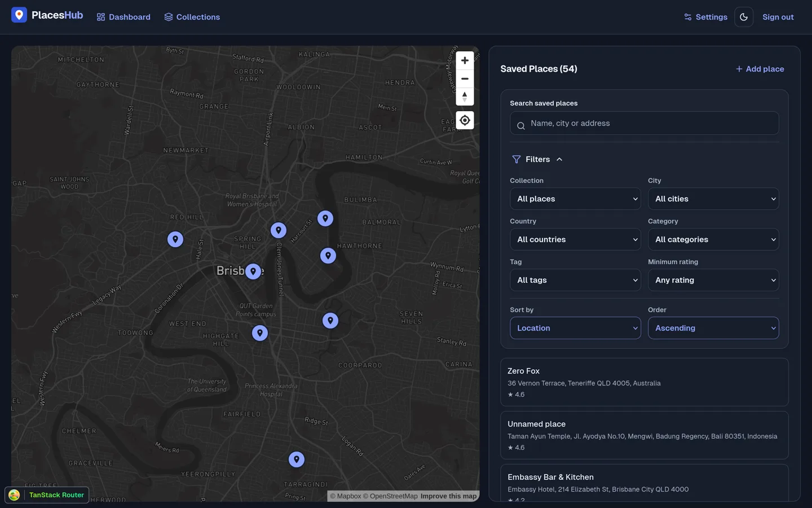Toggle dark mode with moon button
Viewport: 812px width, 508px height.
744,17
